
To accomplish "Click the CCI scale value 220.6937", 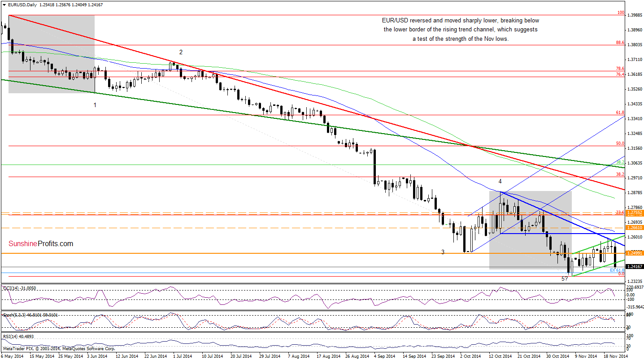I will coord(635,287).
